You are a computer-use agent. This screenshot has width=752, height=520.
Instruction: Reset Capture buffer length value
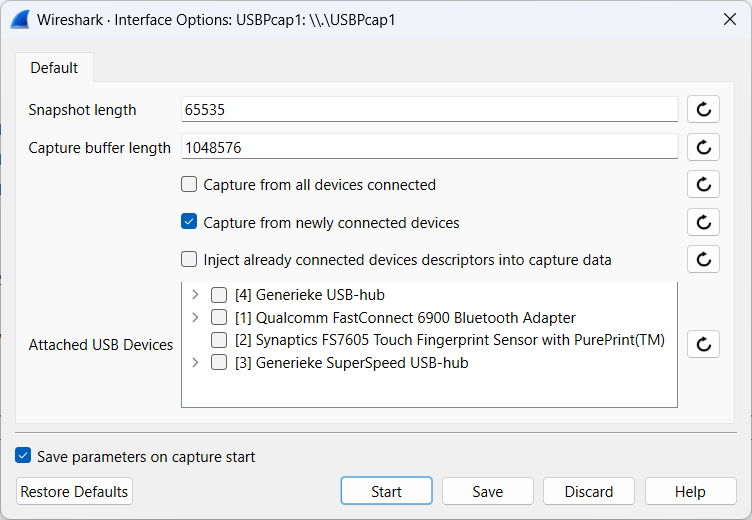(x=703, y=147)
